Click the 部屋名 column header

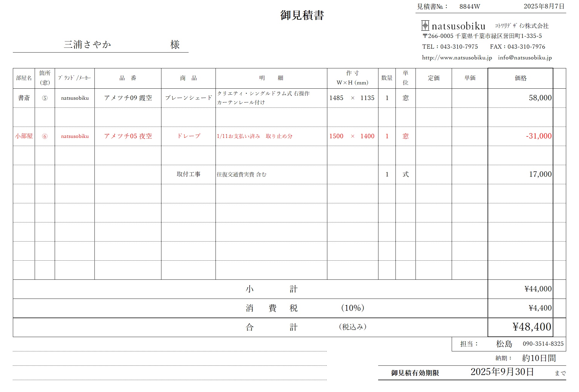click(24, 78)
